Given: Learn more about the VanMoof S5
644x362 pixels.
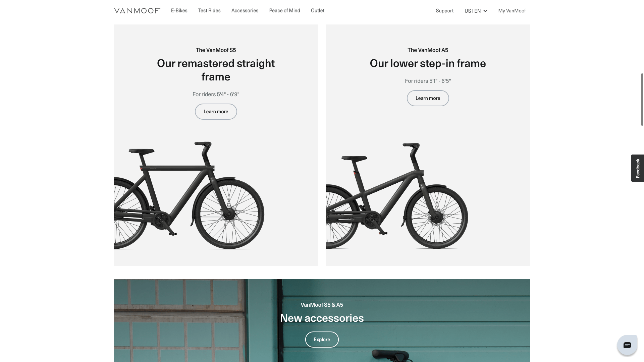Looking at the screenshot, I should [216, 112].
